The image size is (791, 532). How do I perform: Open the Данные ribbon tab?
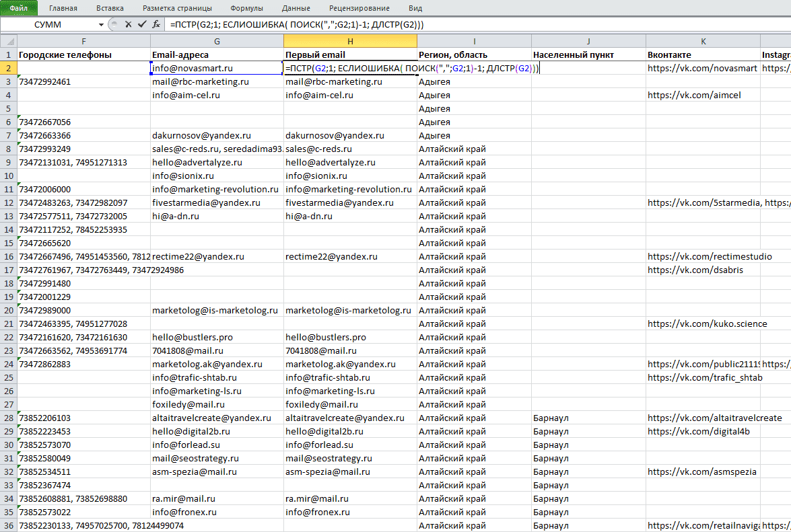pos(296,8)
